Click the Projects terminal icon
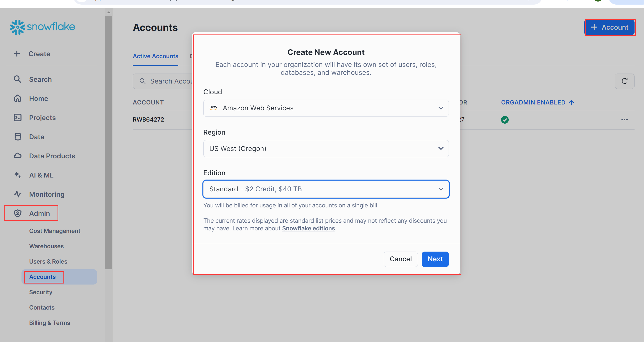The height and width of the screenshot is (342, 644). [17, 117]
